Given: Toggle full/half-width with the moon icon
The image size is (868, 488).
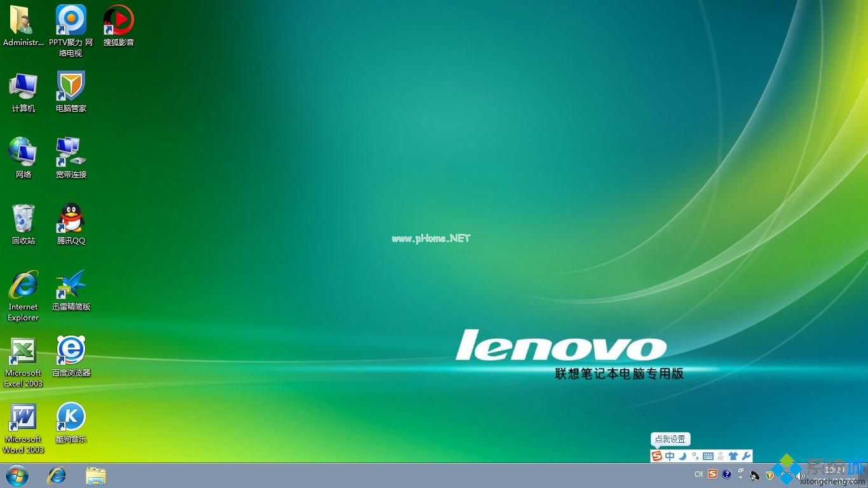Looking at the screenshot, I should [x=682, y=456].
